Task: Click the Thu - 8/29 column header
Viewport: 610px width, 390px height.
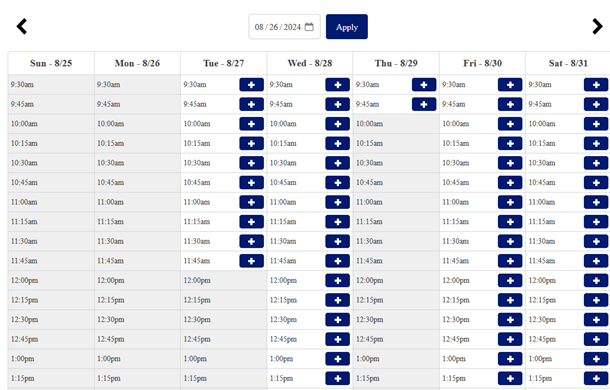Action: pos(396,63)
